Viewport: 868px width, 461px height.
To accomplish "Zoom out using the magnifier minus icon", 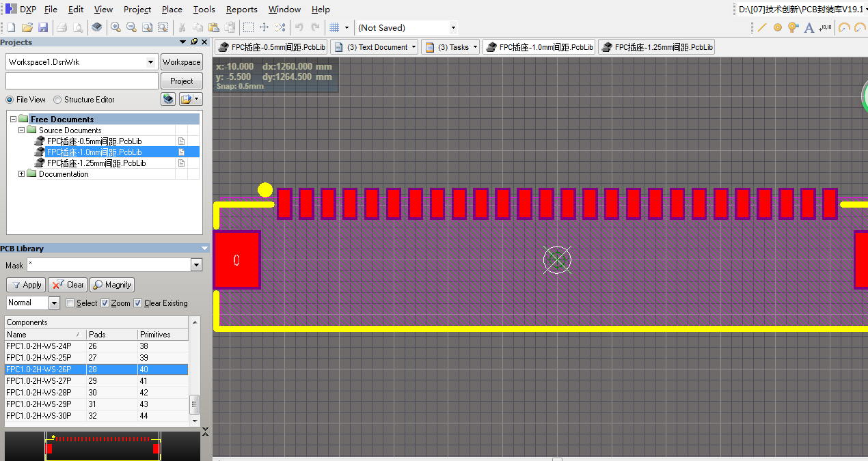I will [131, 27].
